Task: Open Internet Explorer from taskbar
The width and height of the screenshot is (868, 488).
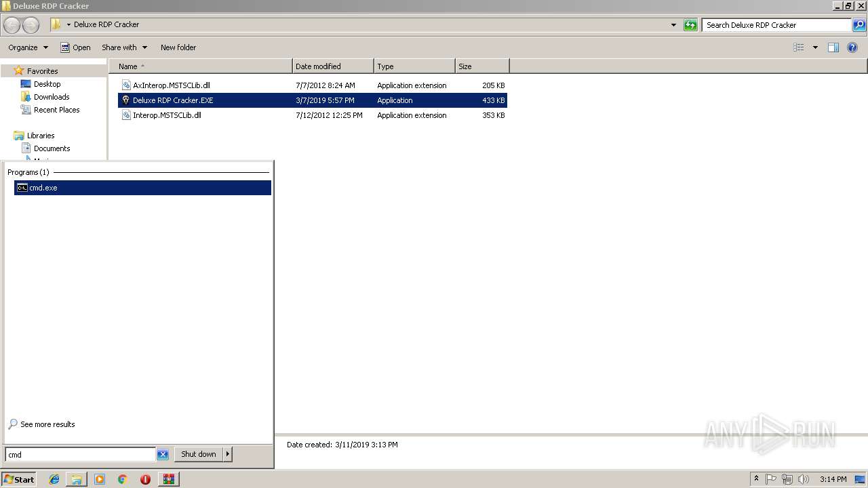Action: click(x=54, y=479)
